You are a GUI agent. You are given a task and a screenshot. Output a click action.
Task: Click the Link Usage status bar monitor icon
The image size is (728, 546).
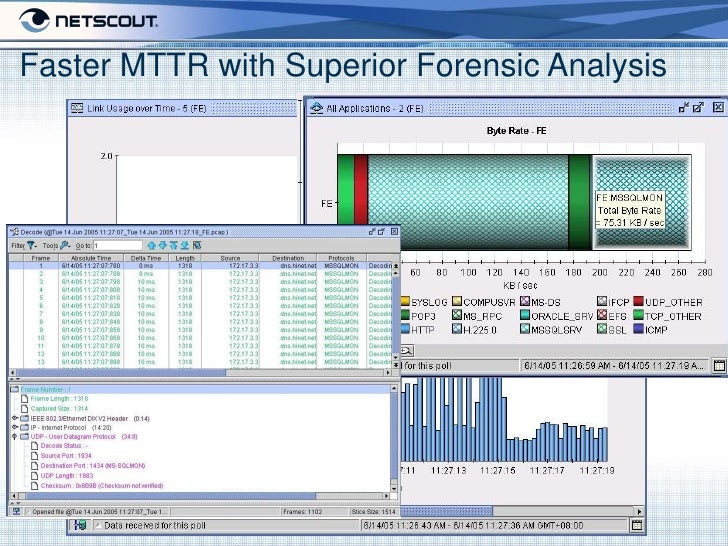(x=80, y=525)
